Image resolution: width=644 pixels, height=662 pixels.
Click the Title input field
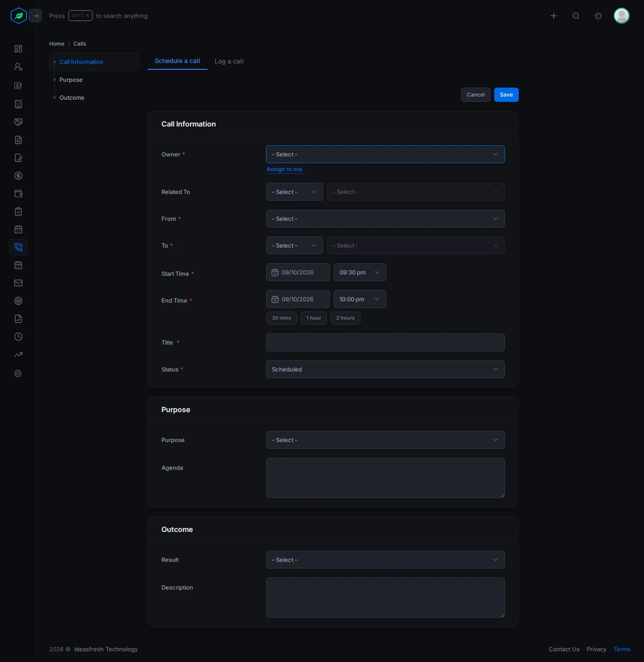point(386,342)
